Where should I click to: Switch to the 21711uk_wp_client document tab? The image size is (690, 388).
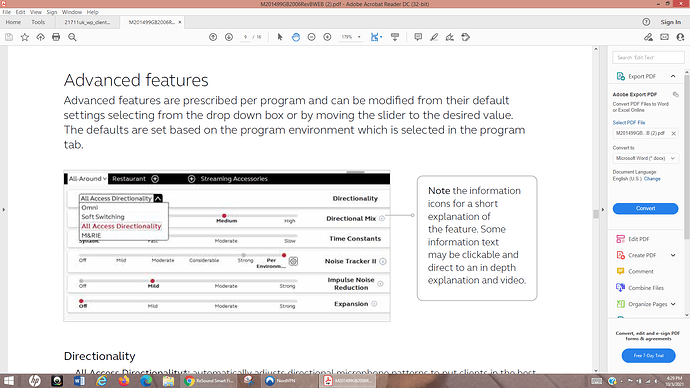pyautogui.click(x=87, y=22)
